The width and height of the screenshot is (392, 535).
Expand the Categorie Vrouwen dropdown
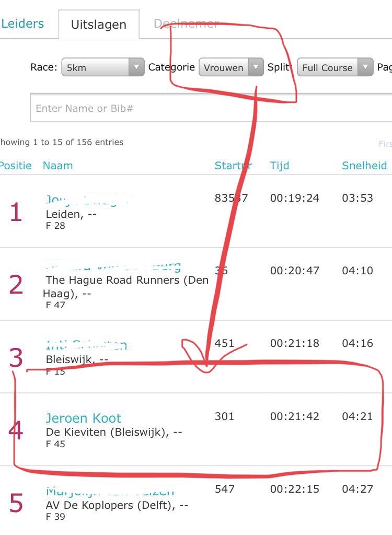231,67
